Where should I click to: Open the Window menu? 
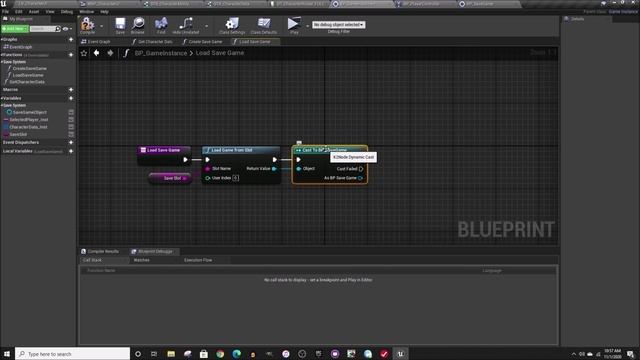coord(87,11)
